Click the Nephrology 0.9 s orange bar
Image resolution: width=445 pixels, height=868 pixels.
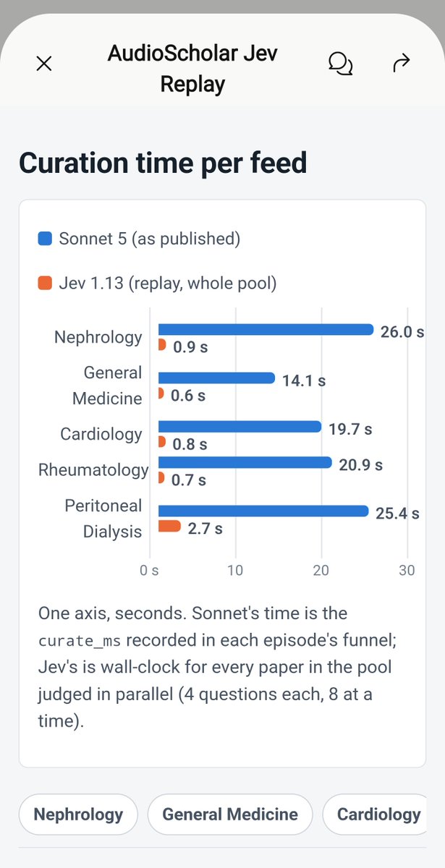(162, 345)
